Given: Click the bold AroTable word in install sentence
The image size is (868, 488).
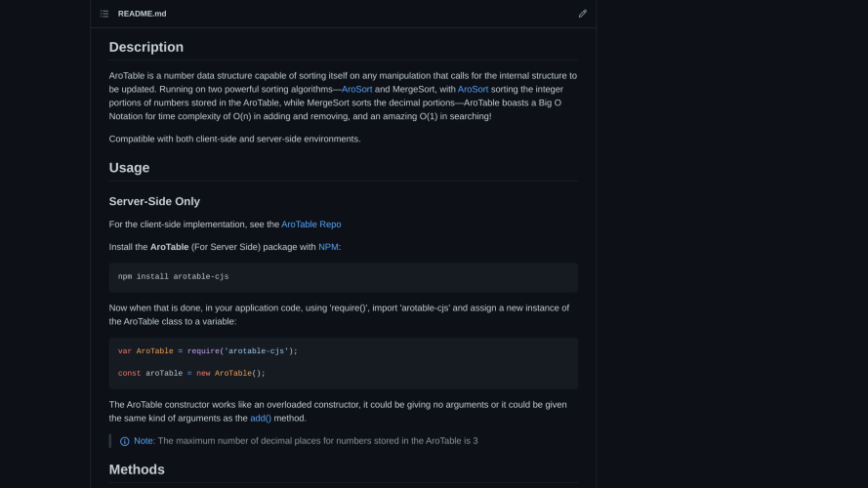Looking at the screenshot, I should pyautogui.click(x=169, y=247).
